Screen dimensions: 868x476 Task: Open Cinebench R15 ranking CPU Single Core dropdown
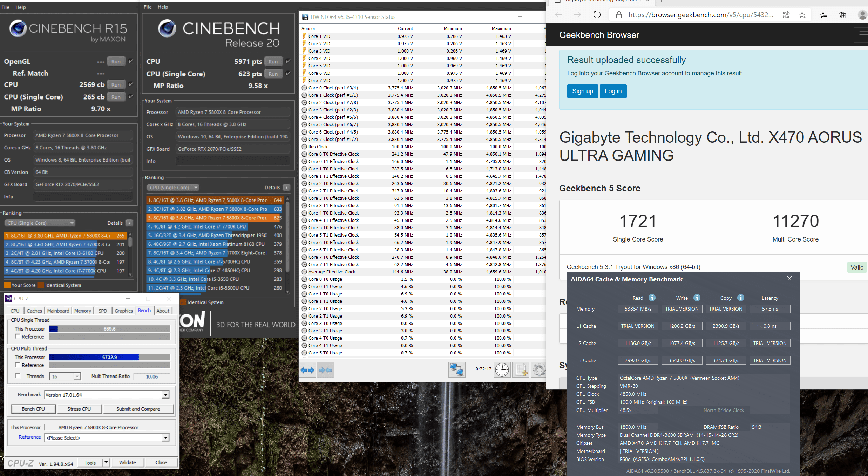click(x=40, y=223)
